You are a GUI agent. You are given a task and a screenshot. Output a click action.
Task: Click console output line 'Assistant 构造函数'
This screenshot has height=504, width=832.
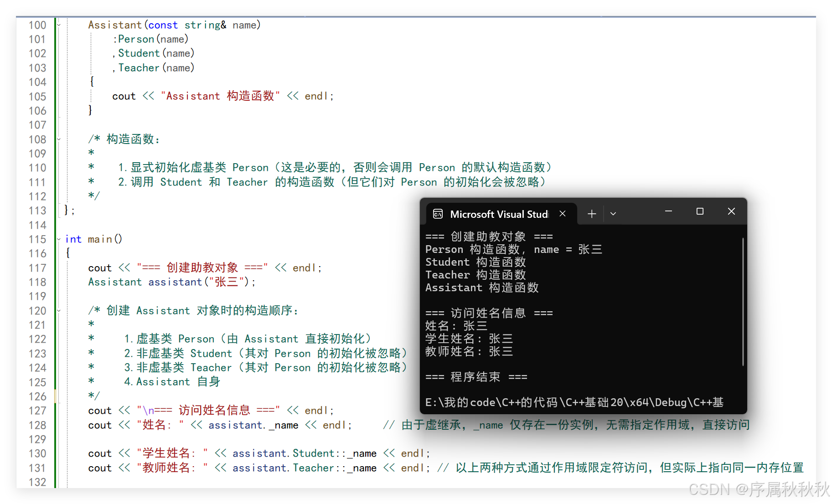tap(482, 288)
